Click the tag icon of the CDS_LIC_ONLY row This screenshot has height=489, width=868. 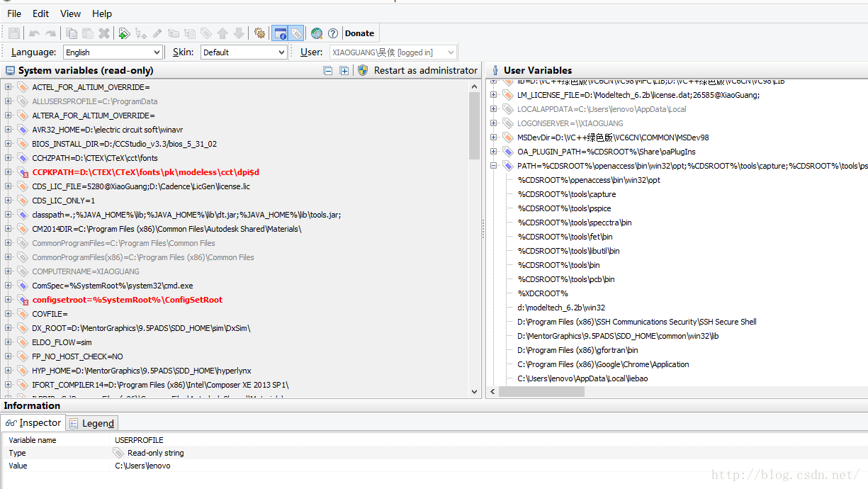23,201
